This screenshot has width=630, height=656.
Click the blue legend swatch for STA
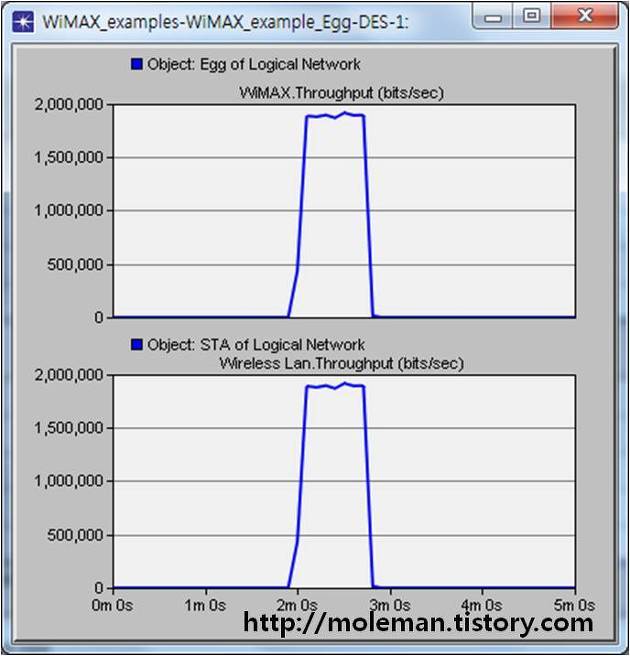coord(136,344)
